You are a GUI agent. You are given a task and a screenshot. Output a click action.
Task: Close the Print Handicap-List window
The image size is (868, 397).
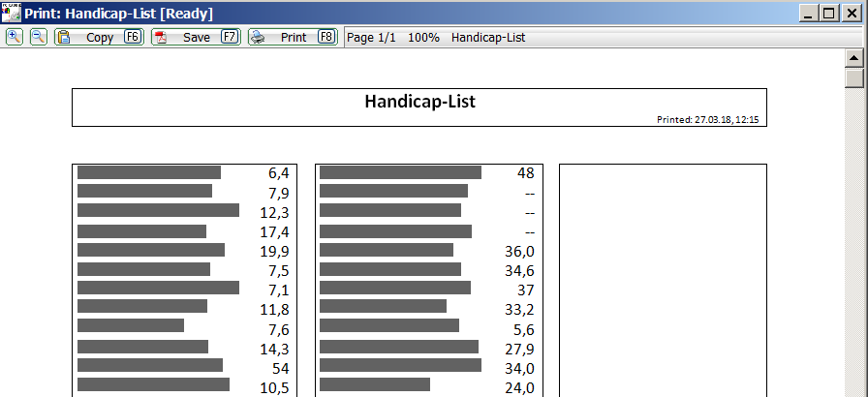tap(852, 14)
